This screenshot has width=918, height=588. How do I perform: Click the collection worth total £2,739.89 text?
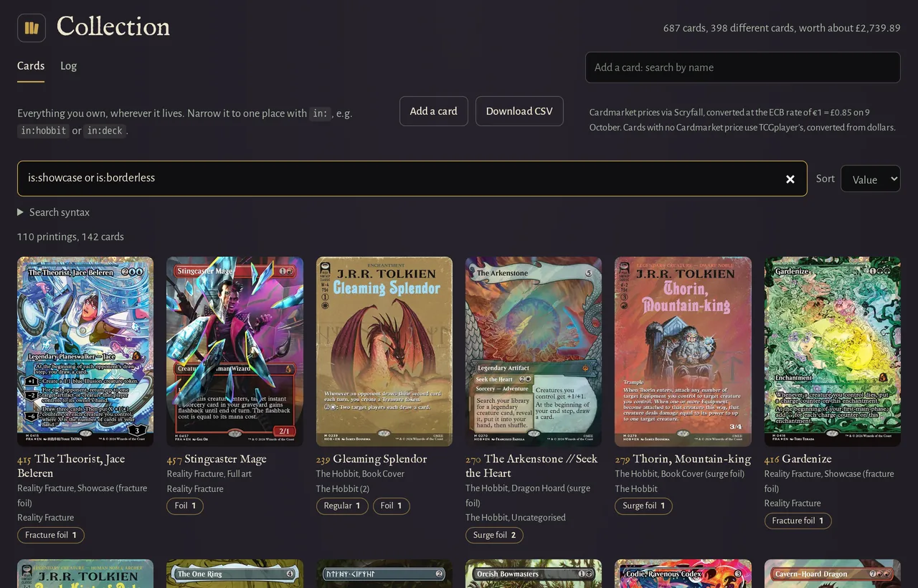click(x=782, y=28)
